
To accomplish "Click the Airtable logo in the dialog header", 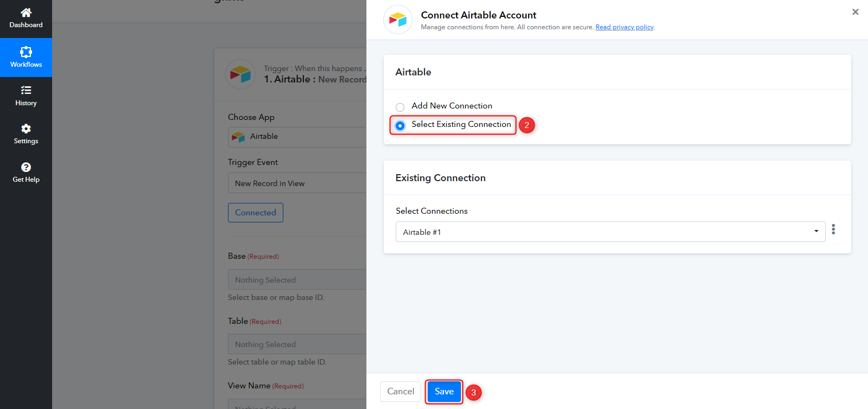I will [x=398, y=20].
